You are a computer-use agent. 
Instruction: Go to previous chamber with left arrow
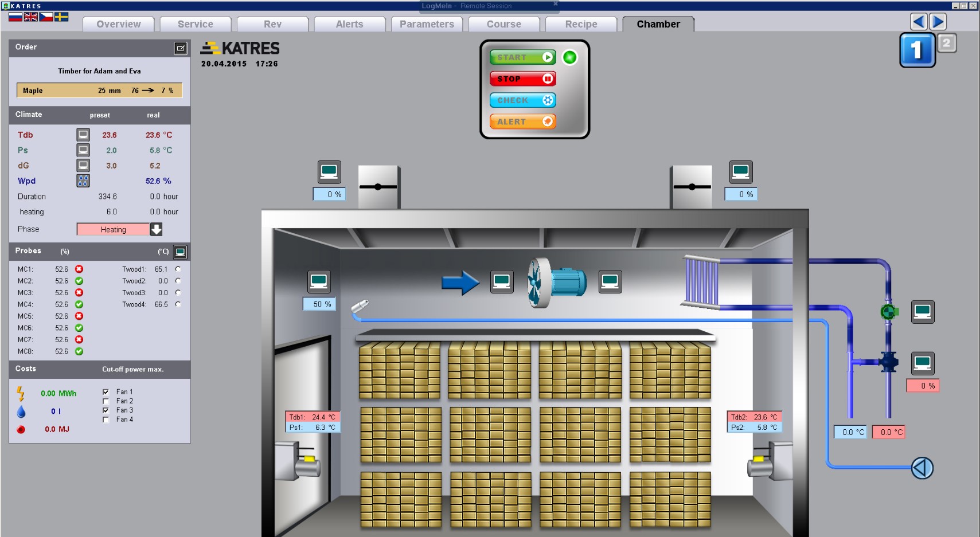[919, 22]
